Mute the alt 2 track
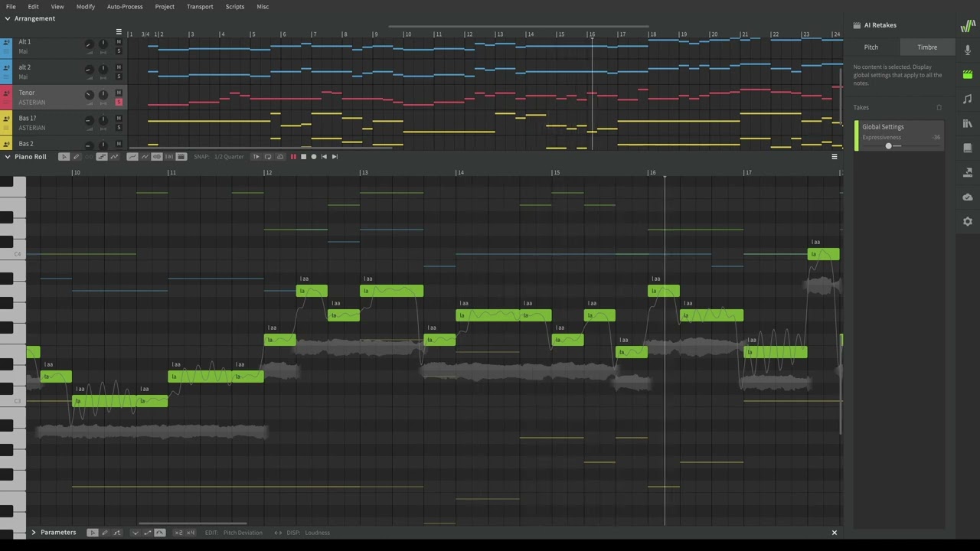Viewport: 980px width, 551px height. 119,67
